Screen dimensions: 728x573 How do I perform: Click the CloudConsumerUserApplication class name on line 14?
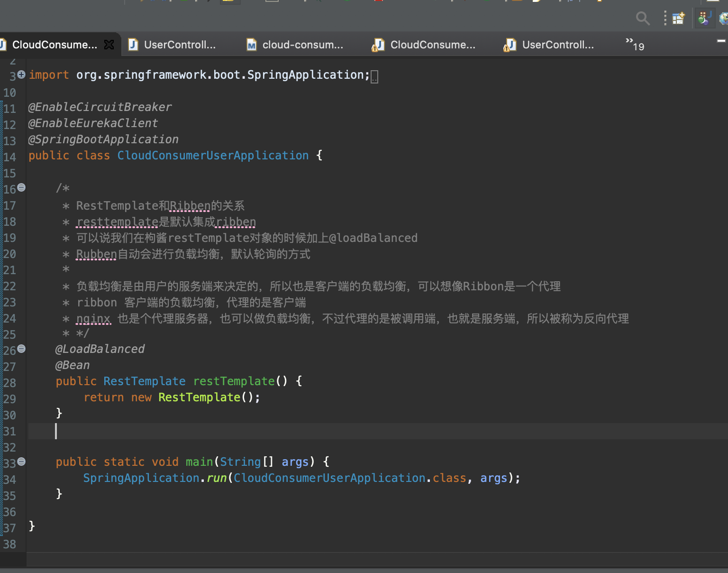[213, 156]
